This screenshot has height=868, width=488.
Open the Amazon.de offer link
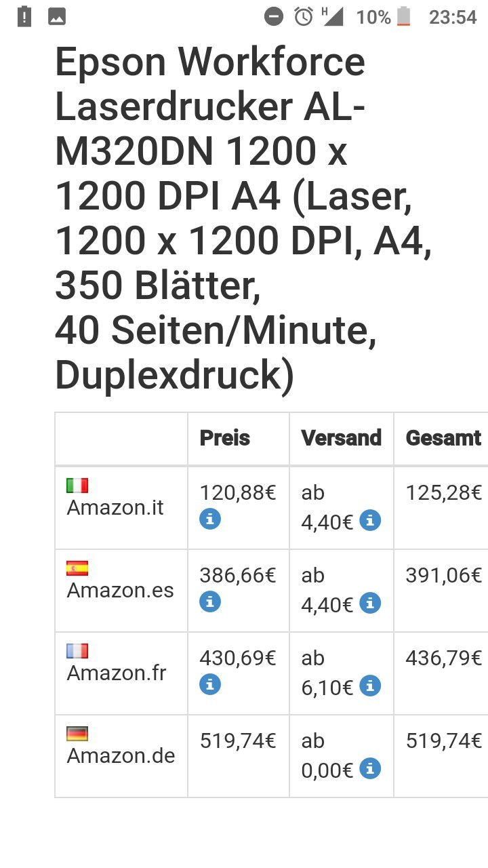[121, 755]
